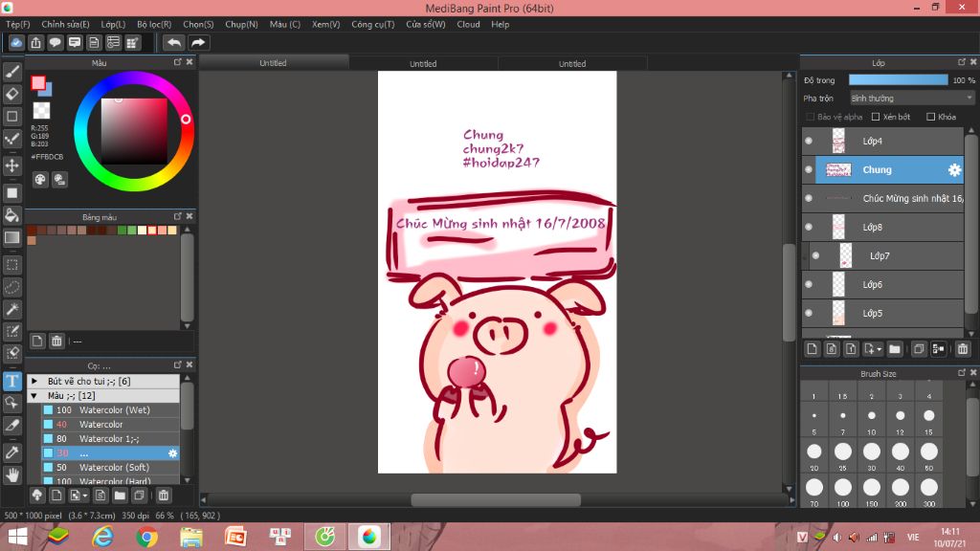980x551 pixels.
Task: Click the speech bubble icon in top toolbar
Action: tap(55, 42)
